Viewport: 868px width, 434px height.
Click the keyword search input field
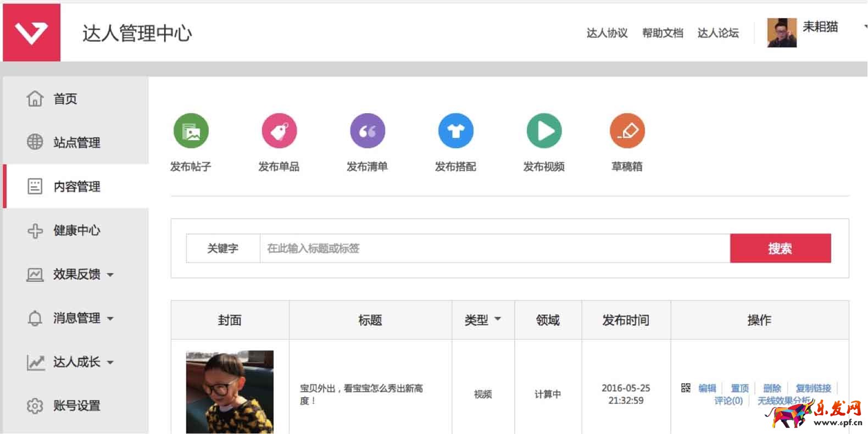(494, 248)
